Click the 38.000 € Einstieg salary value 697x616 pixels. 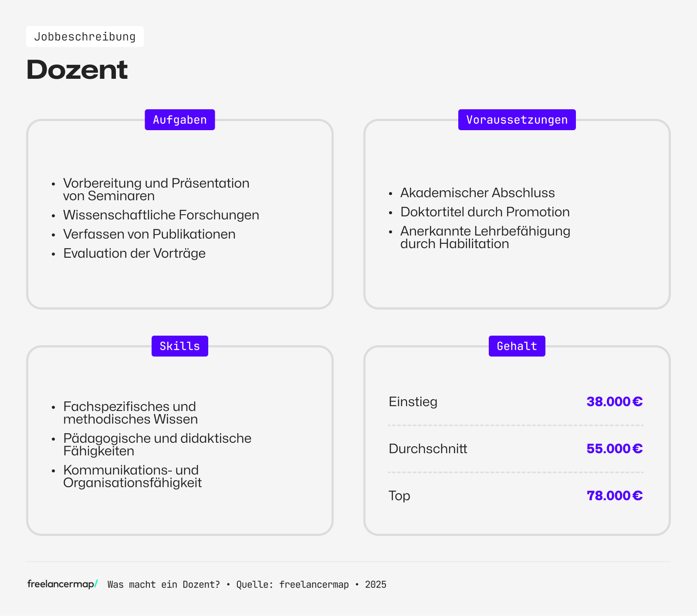614,401
